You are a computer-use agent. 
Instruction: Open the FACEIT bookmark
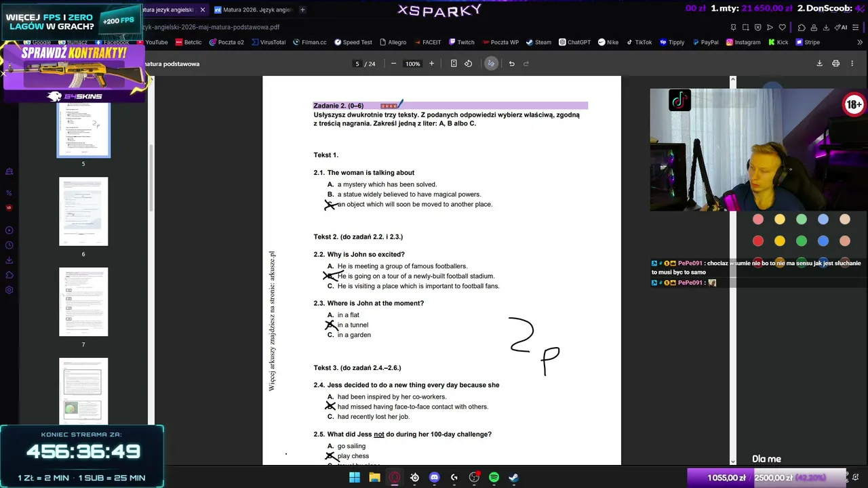427,42
